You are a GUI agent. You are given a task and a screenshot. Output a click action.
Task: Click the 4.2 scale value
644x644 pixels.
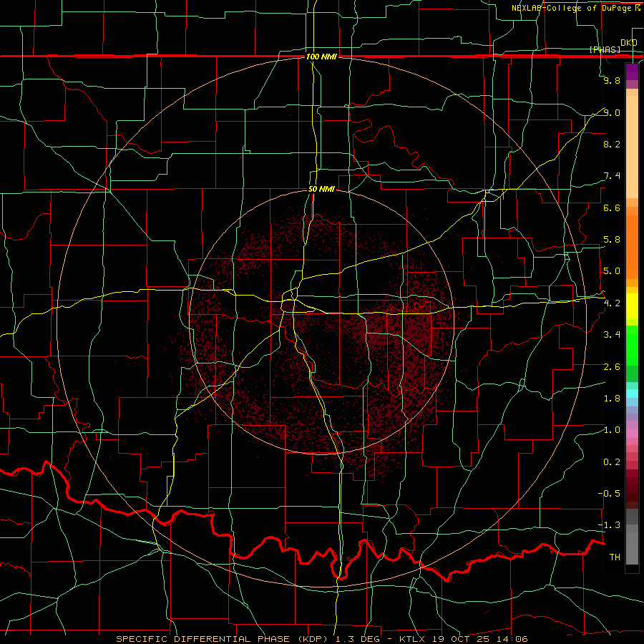(x=612, y=303)
